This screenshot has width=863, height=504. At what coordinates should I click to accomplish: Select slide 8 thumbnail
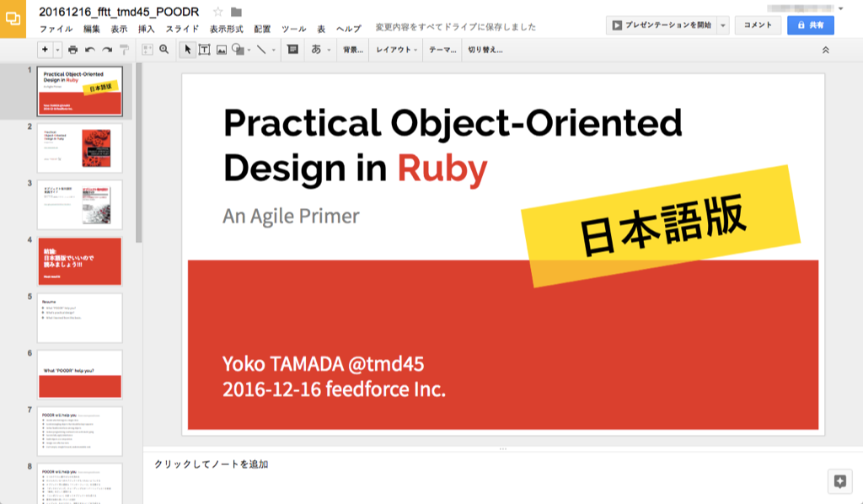coord(80,484)
